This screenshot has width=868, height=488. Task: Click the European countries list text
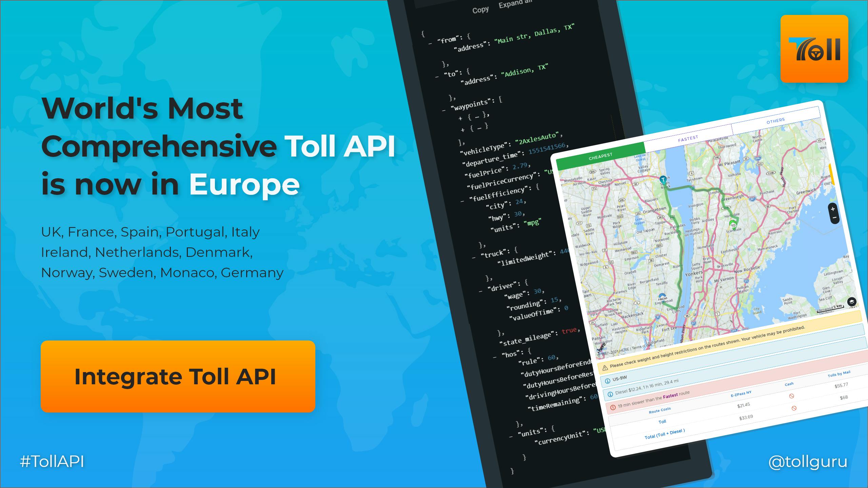tap(162, 252)
